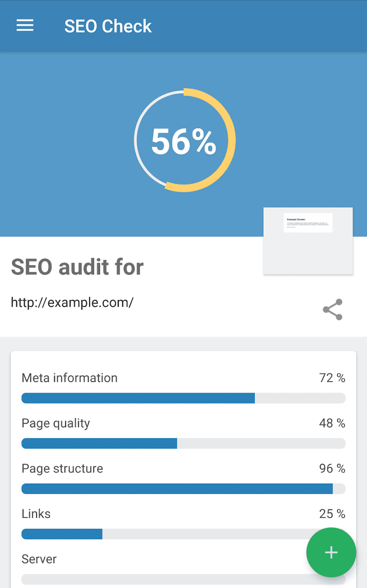Click the Page structure progress bar
367x588 pixels.
[x=183, y=489]
